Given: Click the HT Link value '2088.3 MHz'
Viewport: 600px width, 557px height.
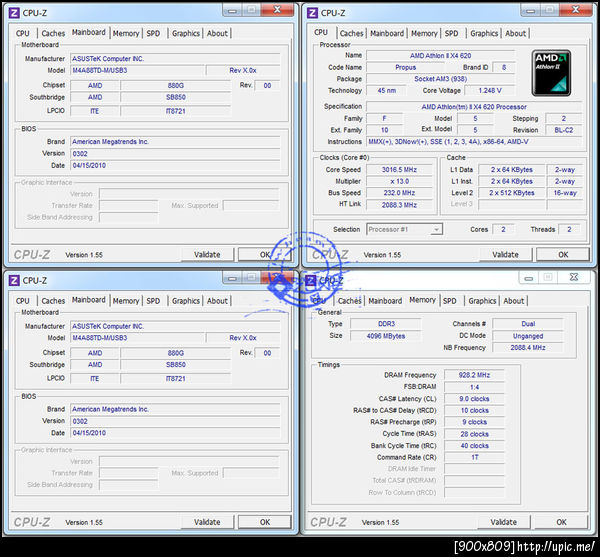Looking at the screenshot, I should [399, 205].
